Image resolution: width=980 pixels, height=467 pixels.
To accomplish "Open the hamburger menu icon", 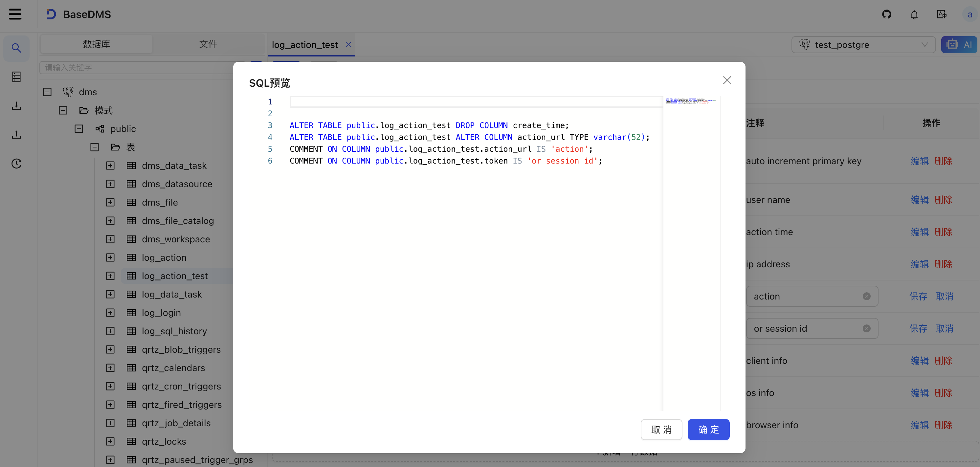I will (x=15, y=14).
